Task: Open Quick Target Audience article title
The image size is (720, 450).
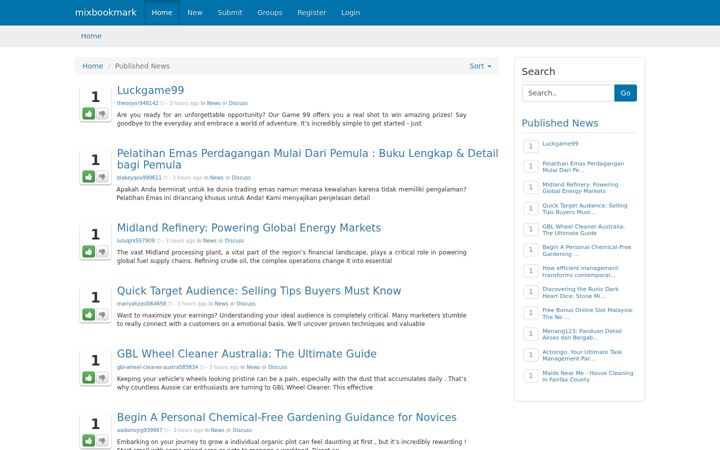Action: coord(259,291)
